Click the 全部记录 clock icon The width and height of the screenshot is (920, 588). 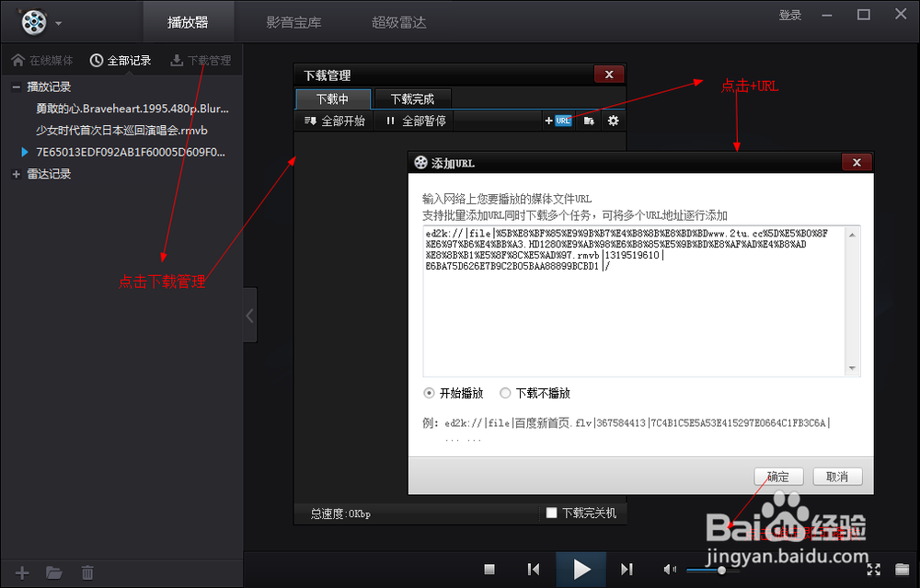(96, 60)
